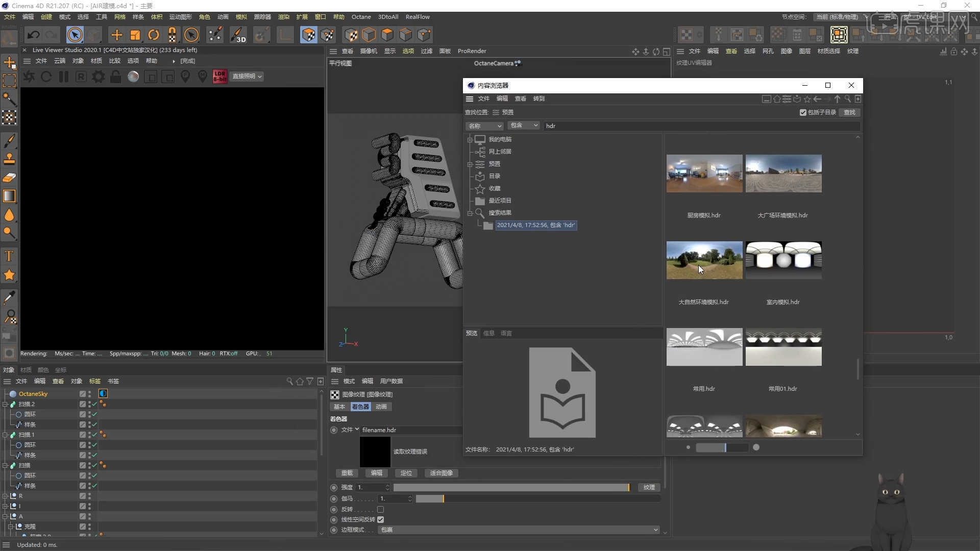Open the 直接照明 lighting mode dropdown
This screenshot has width=980, height=551.
247,77
